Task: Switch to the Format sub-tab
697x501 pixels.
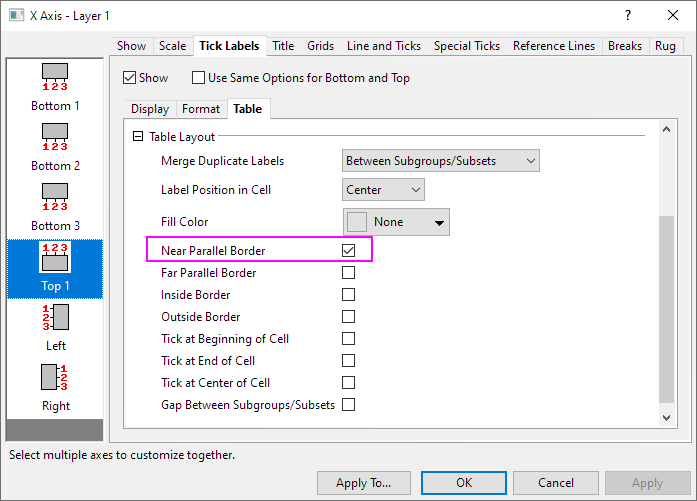Action: [201, 109]
